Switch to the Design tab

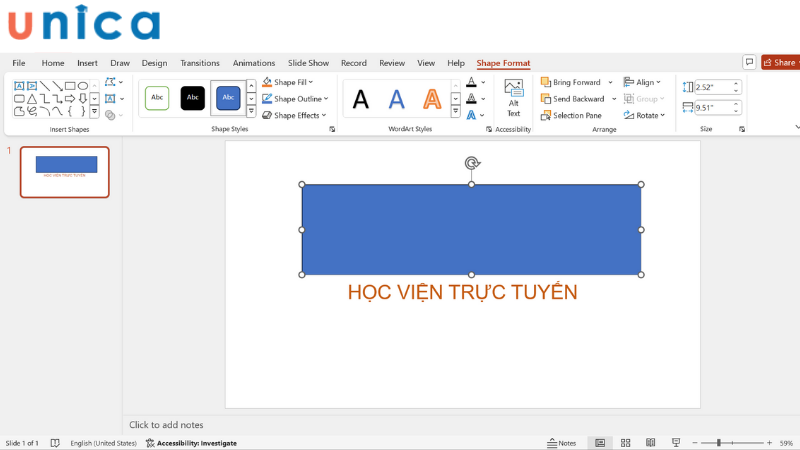click(x=154, y=63)
